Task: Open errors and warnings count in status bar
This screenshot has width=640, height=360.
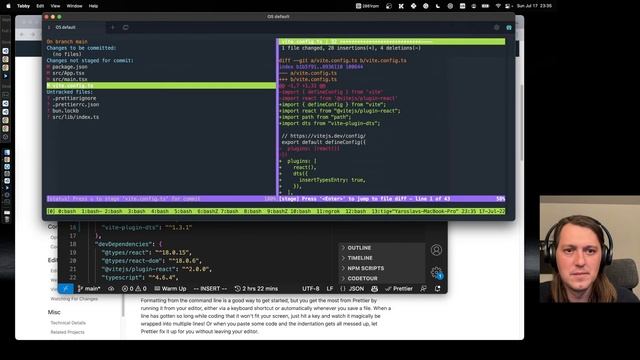Action: click(134, 289)
